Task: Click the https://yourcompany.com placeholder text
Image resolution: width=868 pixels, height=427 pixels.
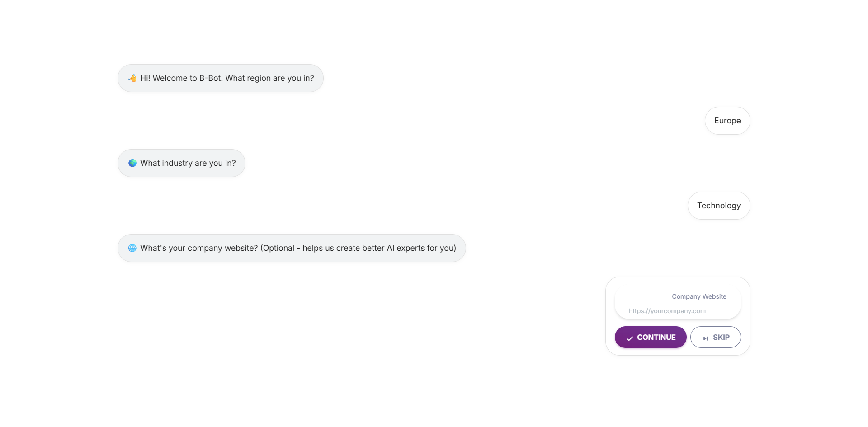Action: tap(667, 311)
